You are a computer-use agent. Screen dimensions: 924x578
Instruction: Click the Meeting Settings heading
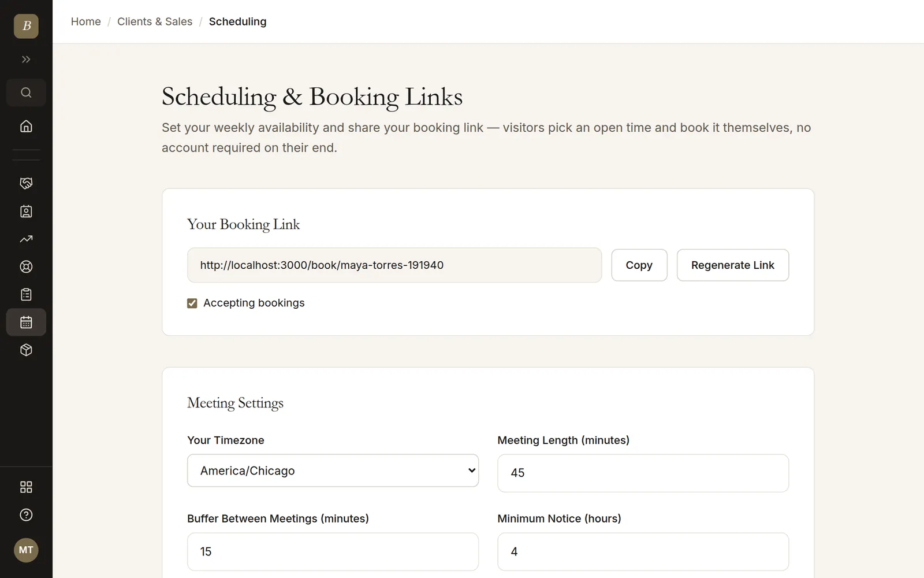pyautogui.click(x=235, y=403)
